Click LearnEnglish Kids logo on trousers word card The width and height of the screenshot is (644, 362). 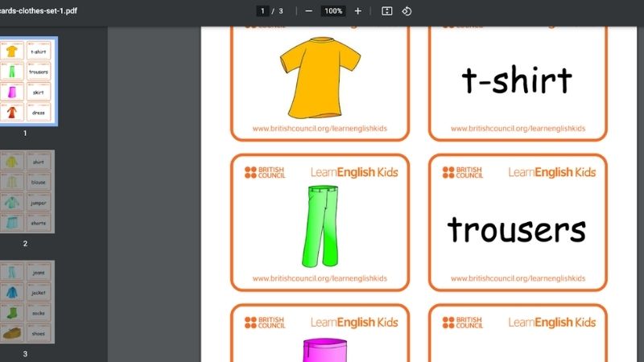(552, 172)
